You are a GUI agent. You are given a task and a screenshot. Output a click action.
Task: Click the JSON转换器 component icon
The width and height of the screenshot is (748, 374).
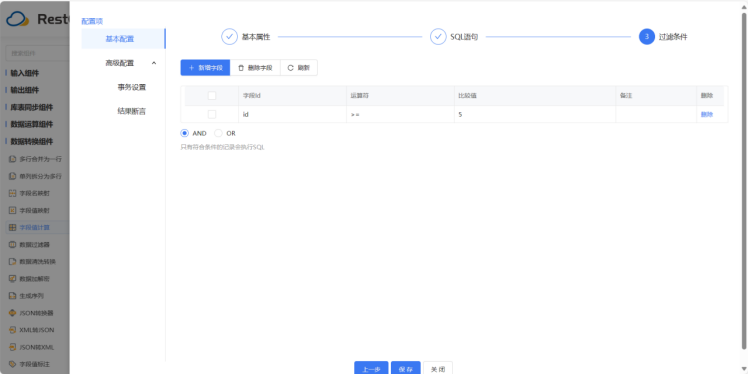(x=13, y=313)
